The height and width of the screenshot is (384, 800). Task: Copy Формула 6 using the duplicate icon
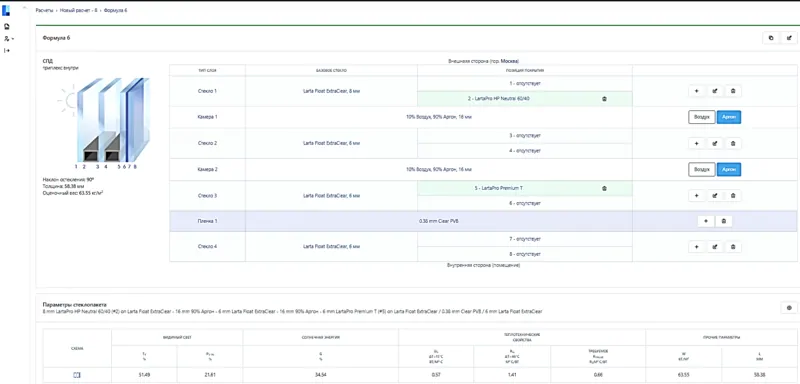(x=770, y=38)
